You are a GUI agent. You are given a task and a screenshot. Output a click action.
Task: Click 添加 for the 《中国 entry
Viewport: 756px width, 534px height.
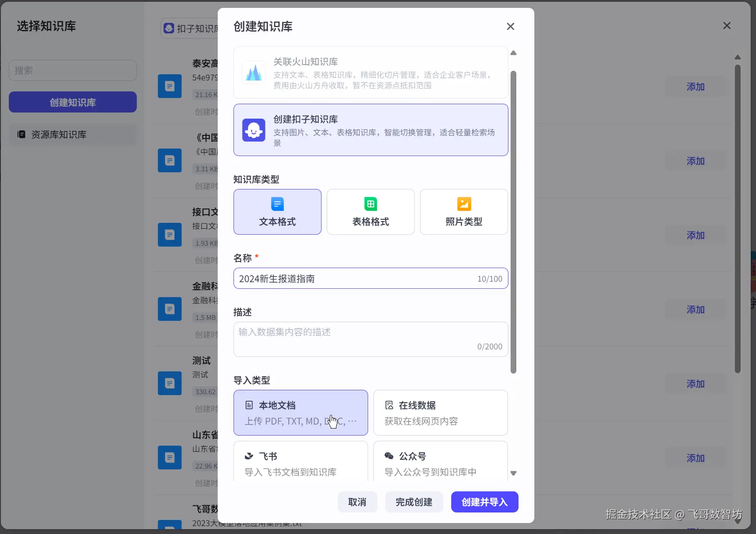tap(696, 161)
